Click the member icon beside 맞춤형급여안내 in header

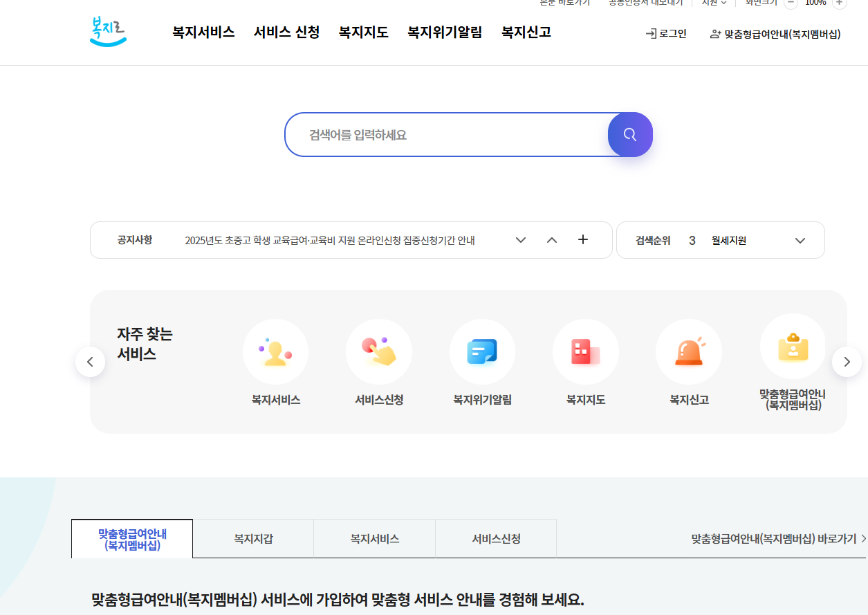[x=716, y=34]
